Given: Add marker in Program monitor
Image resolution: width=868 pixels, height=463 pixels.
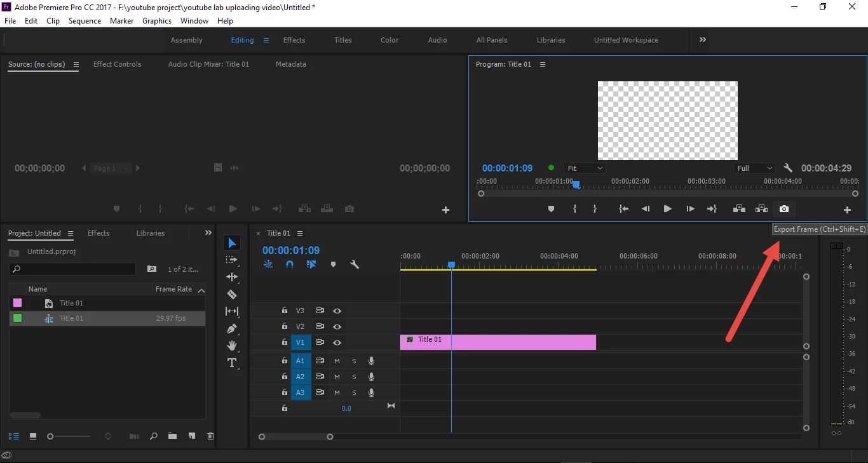Looking at the screenshot, I should coord(551,209).
